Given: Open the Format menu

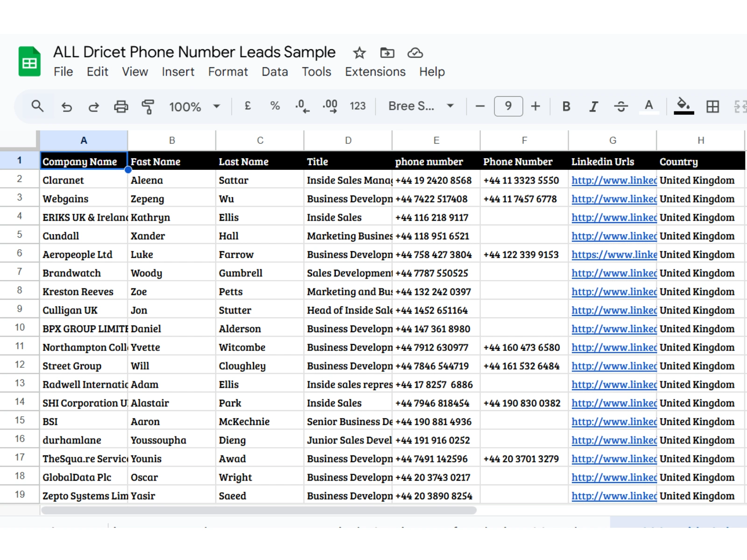Looking at the screenshot, I should (228, 72).
